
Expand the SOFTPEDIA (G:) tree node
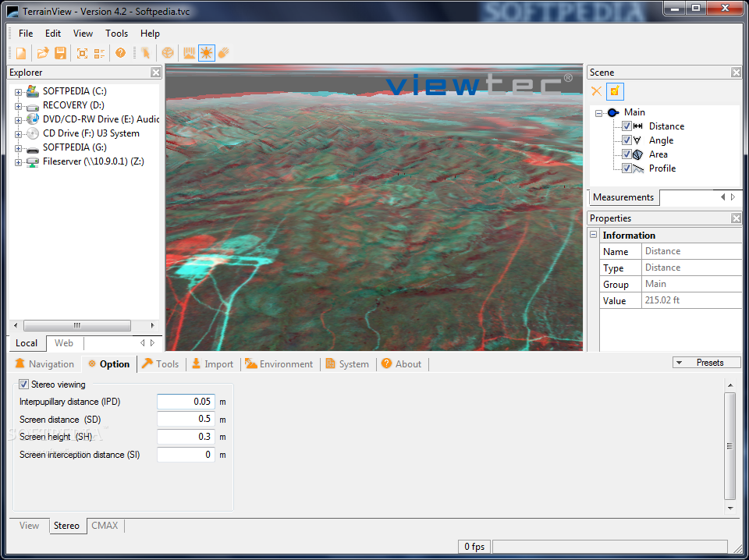(x=18, y=148)
